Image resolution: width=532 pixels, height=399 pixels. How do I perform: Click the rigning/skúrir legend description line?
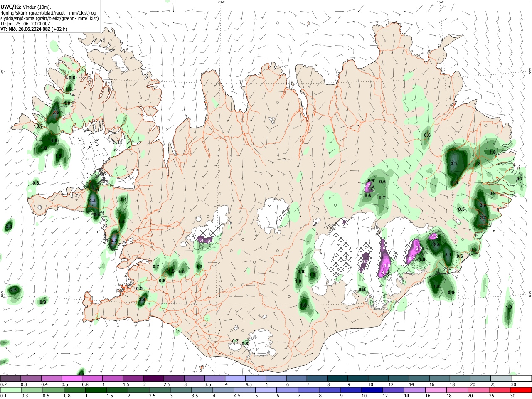[x=48, y=13]
